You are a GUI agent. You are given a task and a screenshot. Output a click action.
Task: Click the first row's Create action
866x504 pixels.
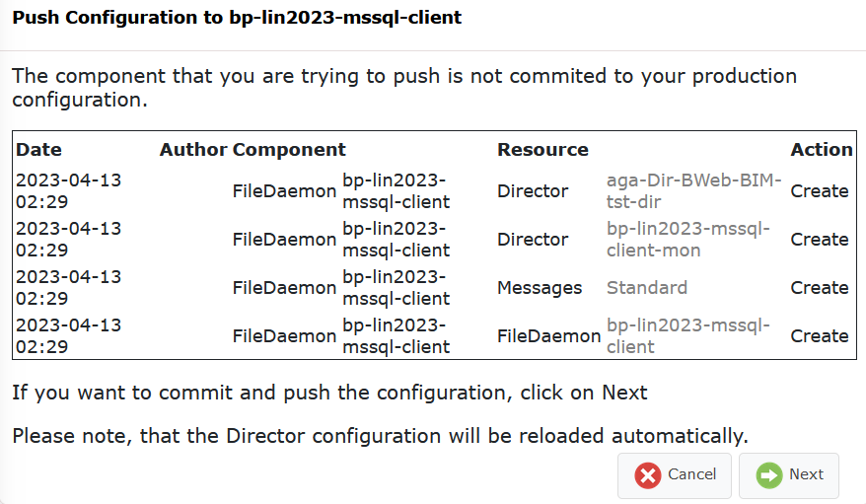(820, 191)
